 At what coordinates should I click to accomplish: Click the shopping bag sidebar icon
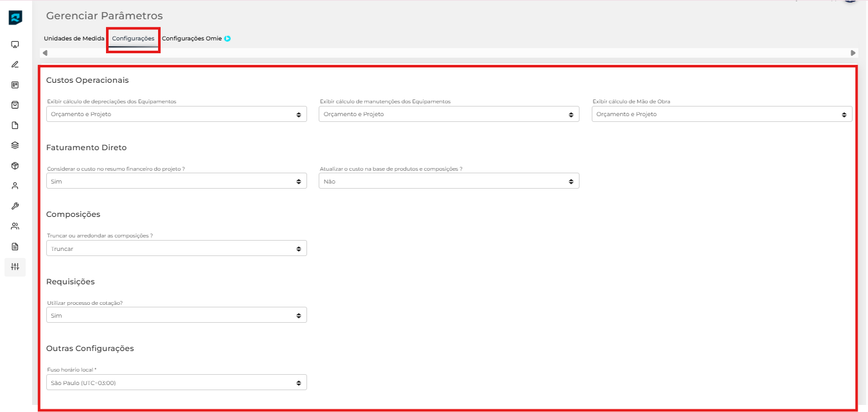[15, 105]
